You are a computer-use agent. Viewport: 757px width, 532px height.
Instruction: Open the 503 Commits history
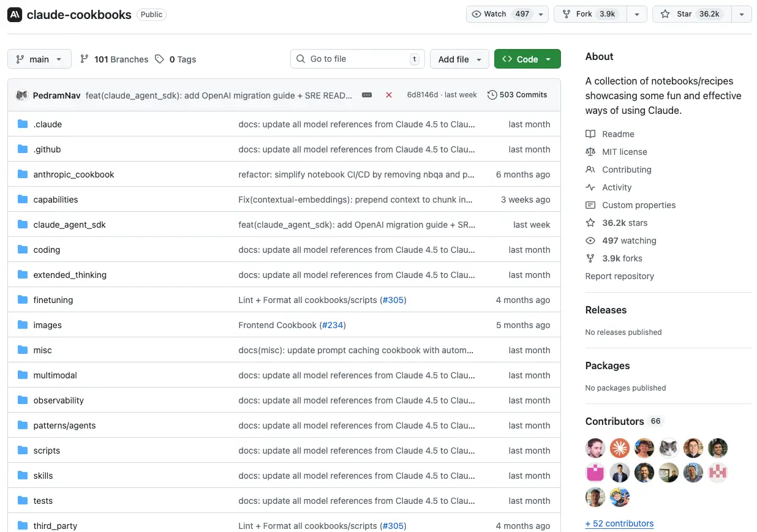tap(517, 95)
